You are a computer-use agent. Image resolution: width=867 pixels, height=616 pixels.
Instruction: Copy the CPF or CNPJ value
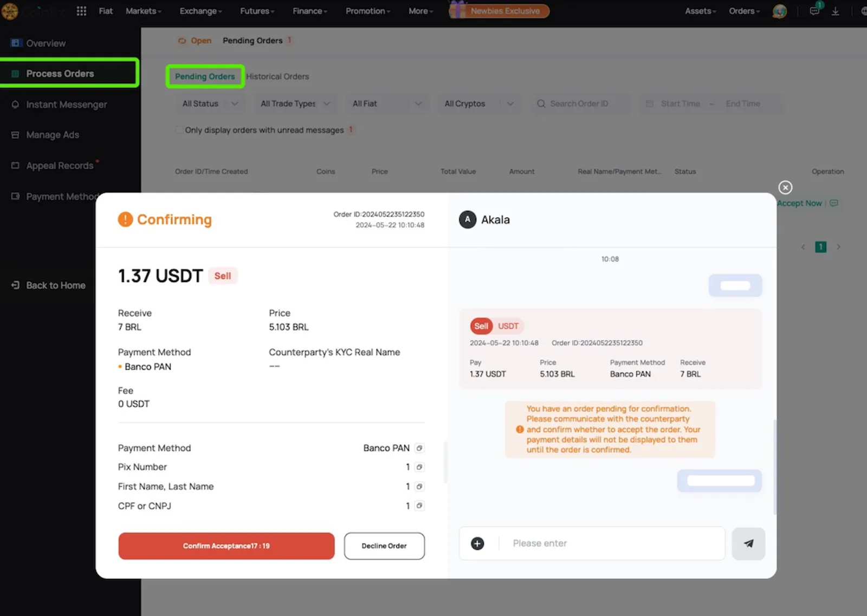(x=419, y=505)
